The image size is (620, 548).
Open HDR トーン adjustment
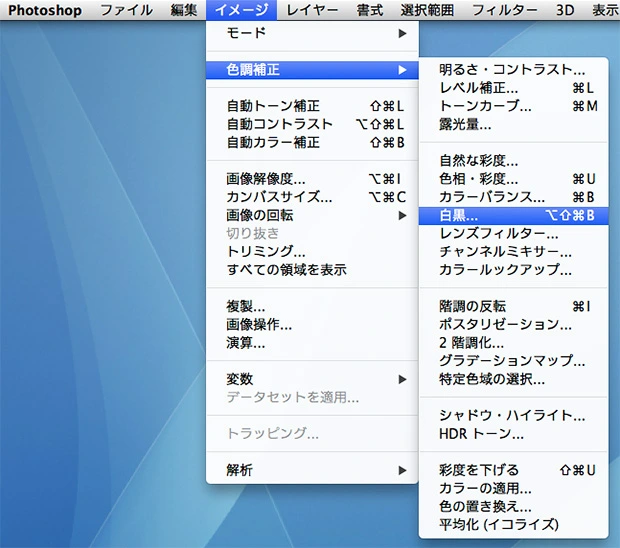(x=513, y=434)
